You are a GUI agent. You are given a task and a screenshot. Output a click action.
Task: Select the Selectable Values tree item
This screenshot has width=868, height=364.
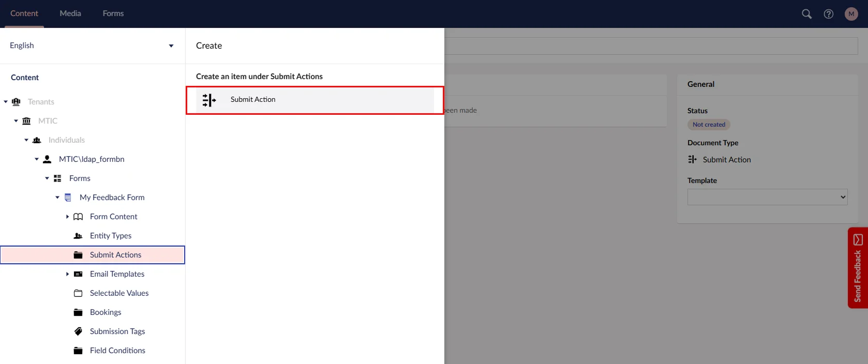(x=119, y=293)
